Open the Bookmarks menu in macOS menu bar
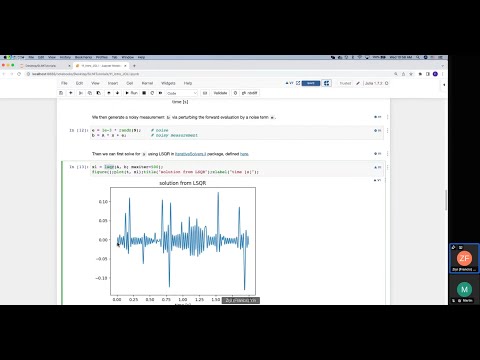This screenshot has height=360, width=480. [x=83, y=57]
